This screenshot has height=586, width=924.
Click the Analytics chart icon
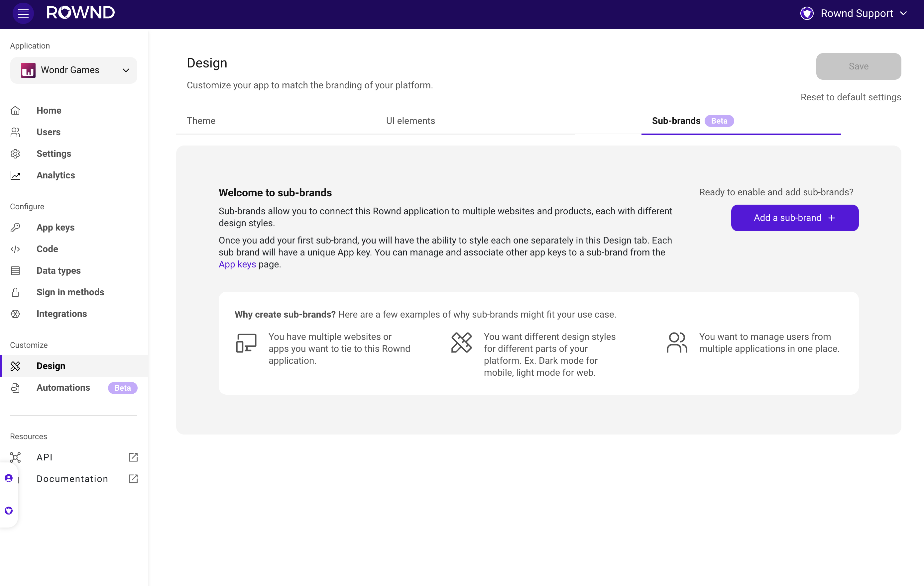pos(15,175)
